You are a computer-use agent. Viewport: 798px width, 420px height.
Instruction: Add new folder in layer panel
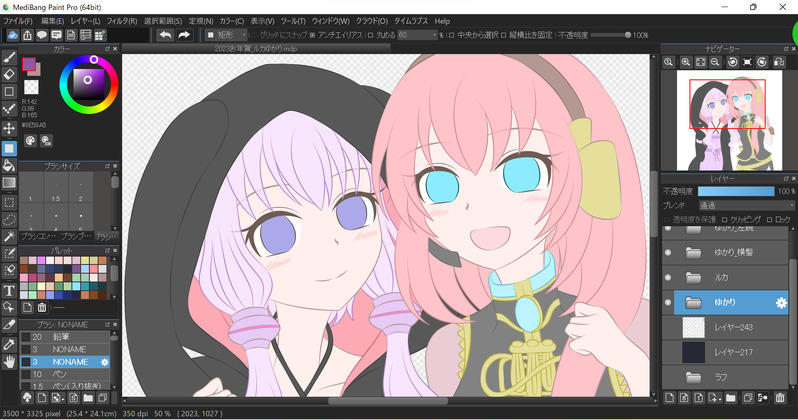point(730,398)
